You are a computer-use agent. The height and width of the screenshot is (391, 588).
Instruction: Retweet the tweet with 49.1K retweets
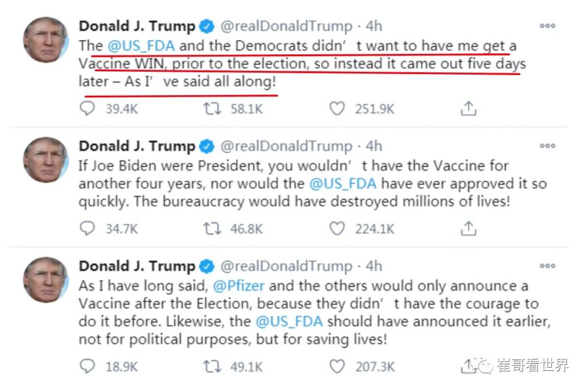coord(212,366)
